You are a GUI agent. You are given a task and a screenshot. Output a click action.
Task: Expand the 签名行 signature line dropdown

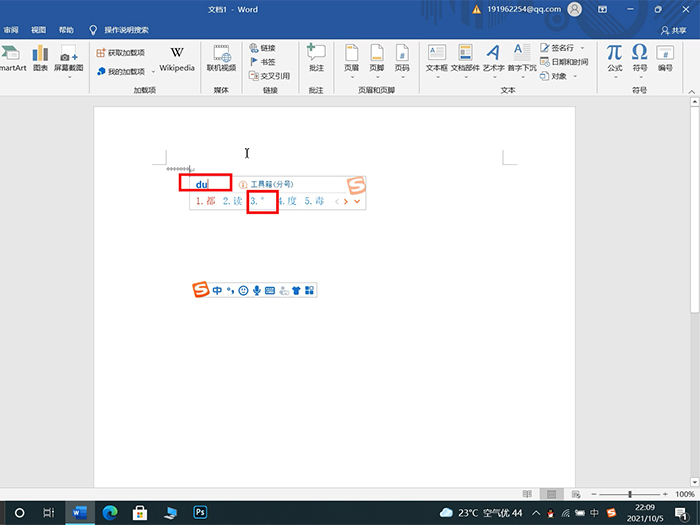(582, 48)
